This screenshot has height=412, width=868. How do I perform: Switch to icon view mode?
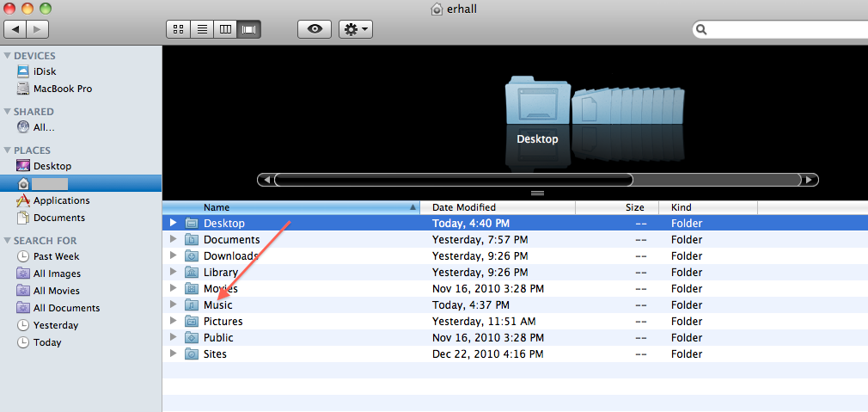coord(179,29)
